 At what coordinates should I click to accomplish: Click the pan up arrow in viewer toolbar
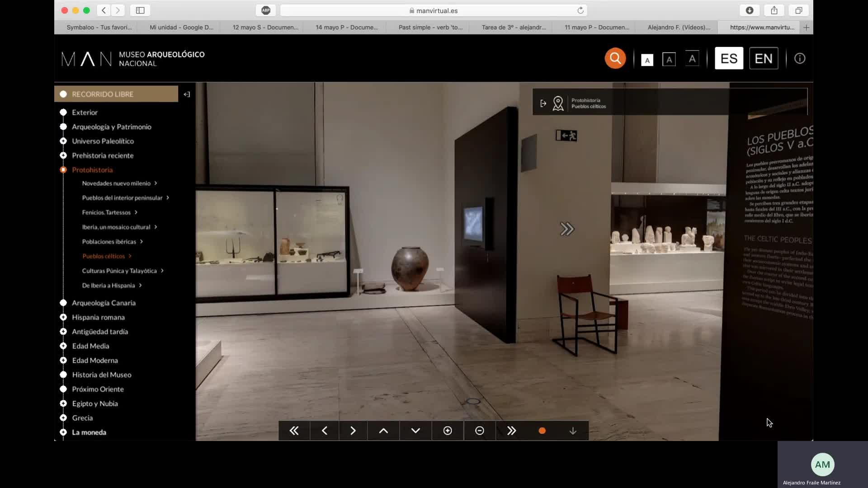point(383,431)
